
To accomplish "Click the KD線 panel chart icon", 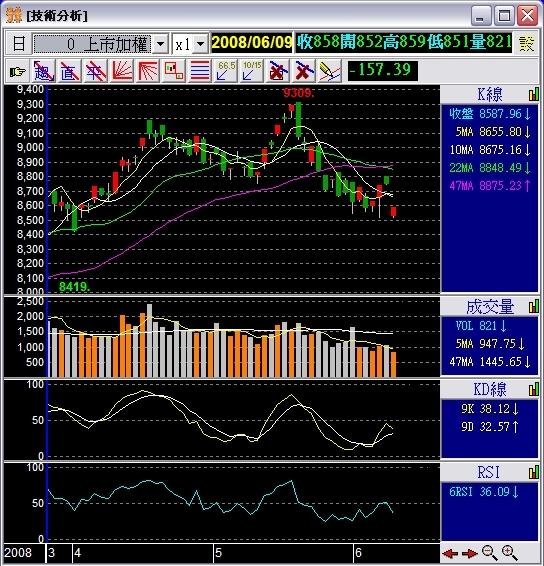I will pos(534,389).
